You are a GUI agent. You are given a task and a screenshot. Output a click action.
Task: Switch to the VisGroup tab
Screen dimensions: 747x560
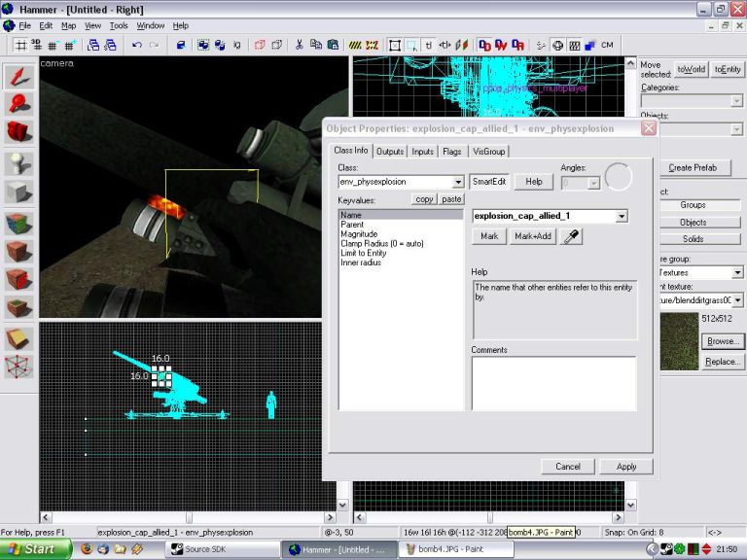click(489, 152)
